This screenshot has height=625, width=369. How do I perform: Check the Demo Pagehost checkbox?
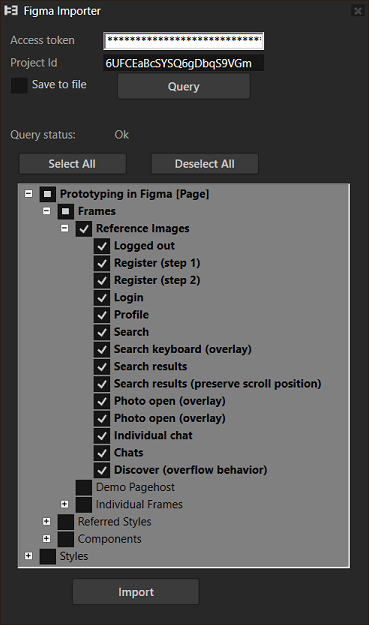(x=84, y=487)
